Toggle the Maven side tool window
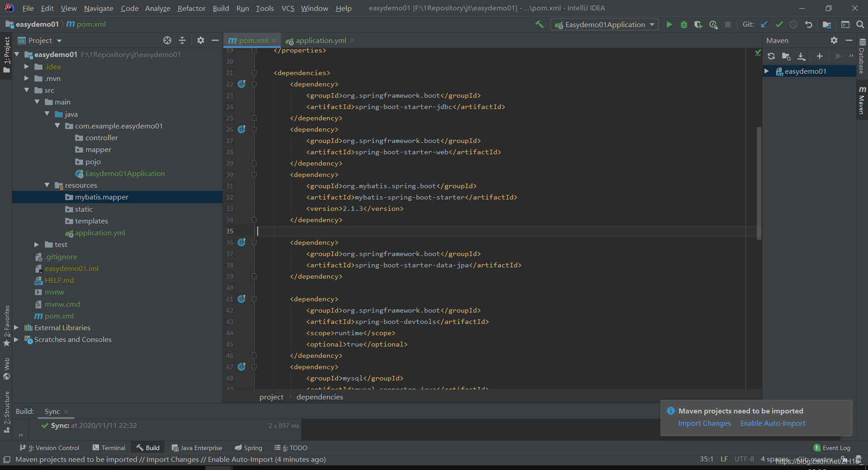The image size is (868, 470). [862, 100]
